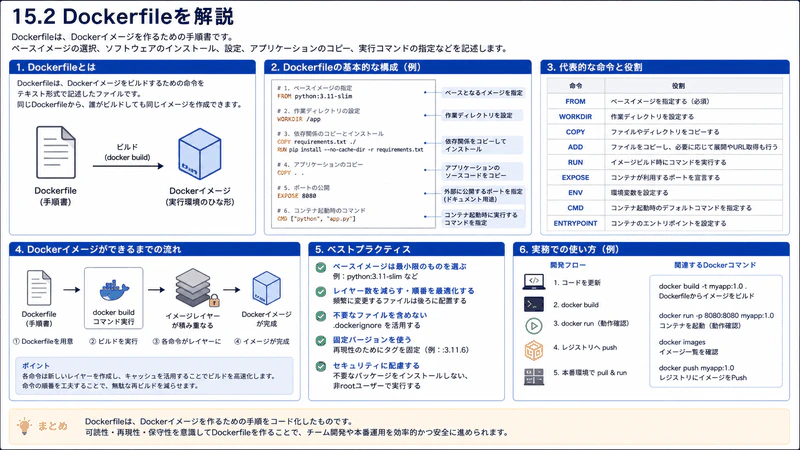Screen dimensions: 800x450
Task: Click the docker images command text
Action: tap(682, 342)
